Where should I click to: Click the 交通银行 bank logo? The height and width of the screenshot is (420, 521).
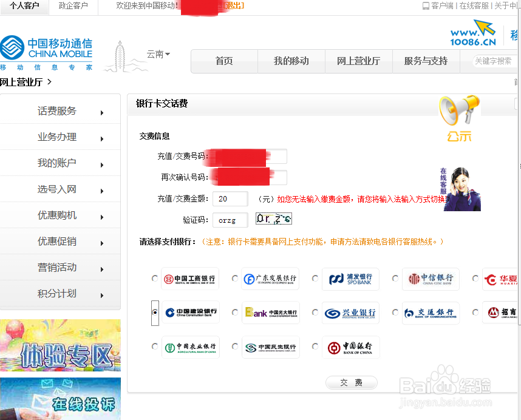pos(429,313)
